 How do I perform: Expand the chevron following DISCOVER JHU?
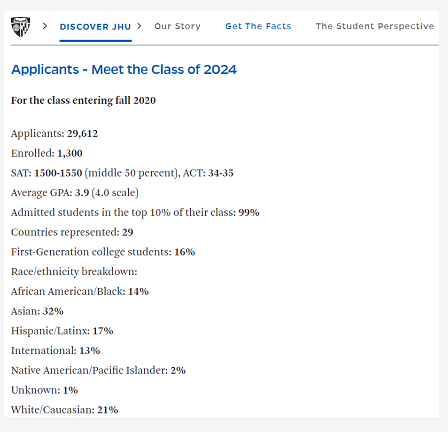[139, 26]
